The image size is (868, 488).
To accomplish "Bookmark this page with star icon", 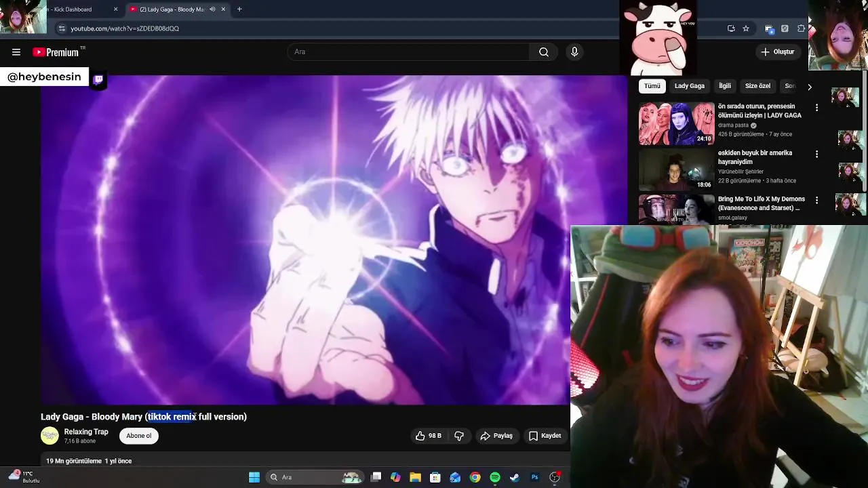I will tap(746, 28).
